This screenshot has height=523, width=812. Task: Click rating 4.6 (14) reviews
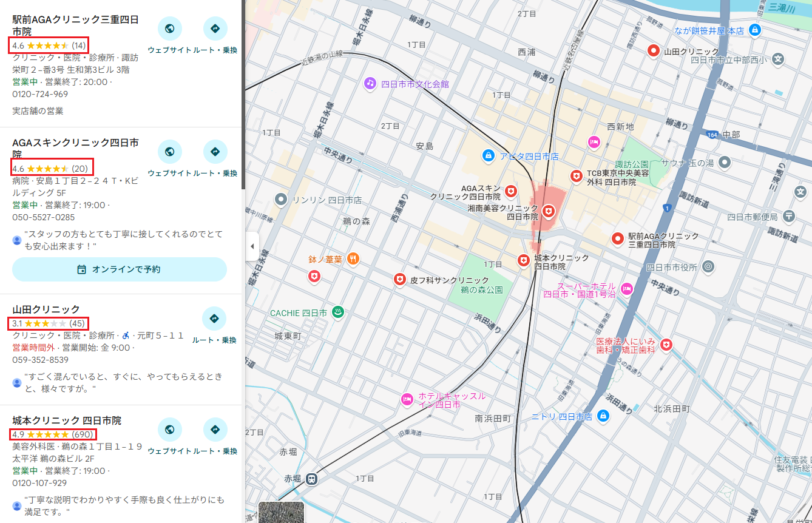tap(49, 46)
